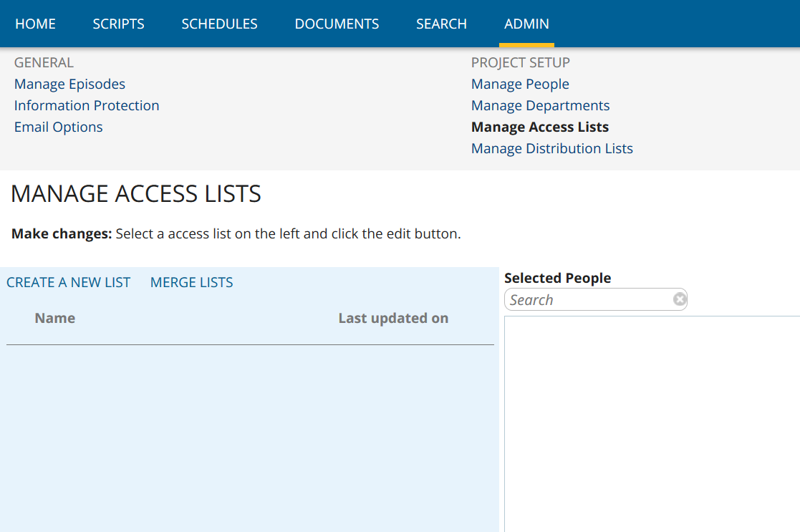Go to Manage Distribution Lists
This screenshot has height=532, width=800.
point(551,148)
